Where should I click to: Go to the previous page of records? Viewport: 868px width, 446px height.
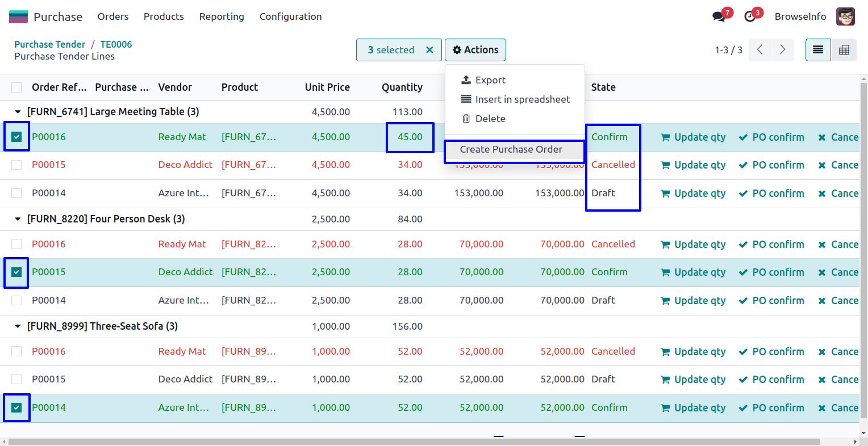[759, 50]
